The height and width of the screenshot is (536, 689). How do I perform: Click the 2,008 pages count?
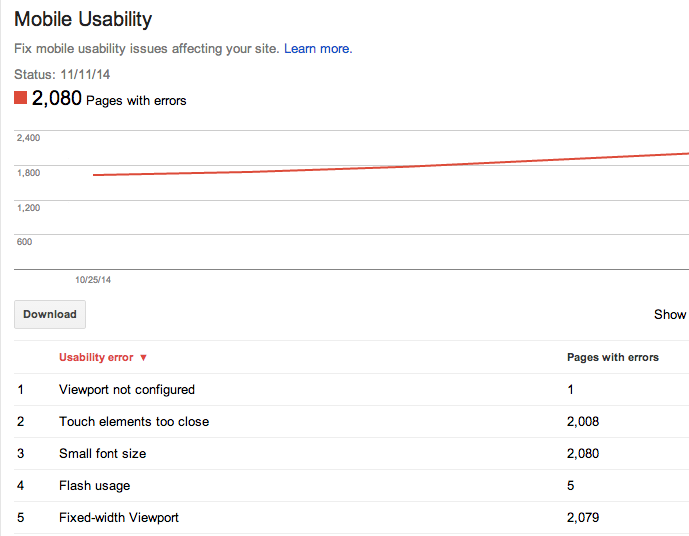coord(583,421)
